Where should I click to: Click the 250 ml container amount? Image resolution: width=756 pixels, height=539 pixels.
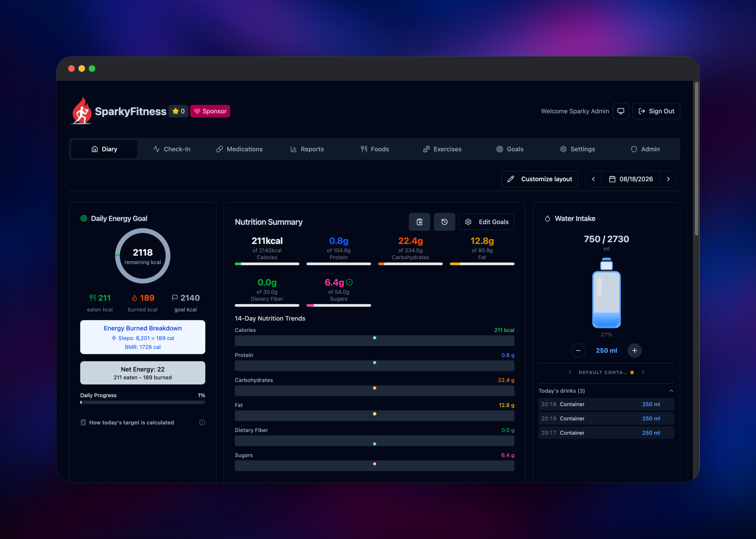(x=607, y=351)
